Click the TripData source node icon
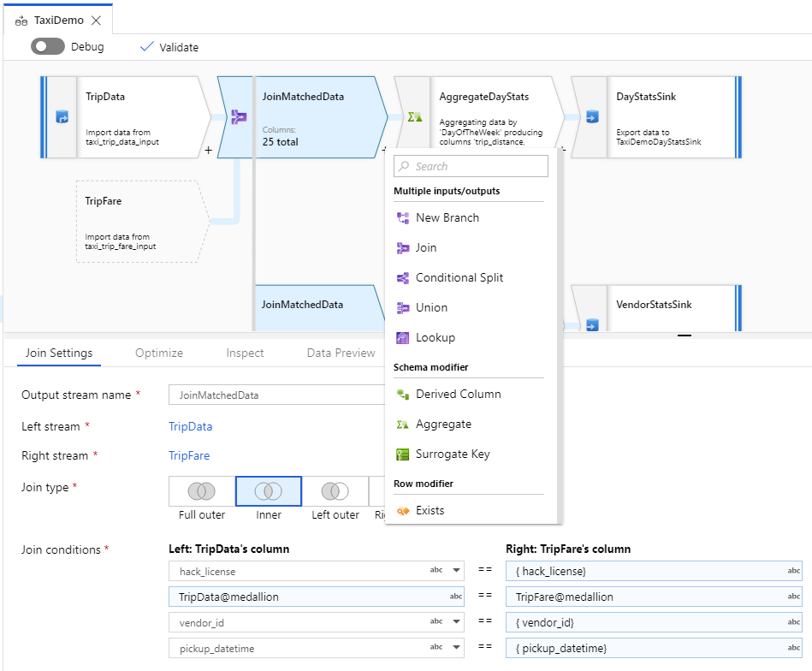812x671 pixels. click(x=62, y=117)
